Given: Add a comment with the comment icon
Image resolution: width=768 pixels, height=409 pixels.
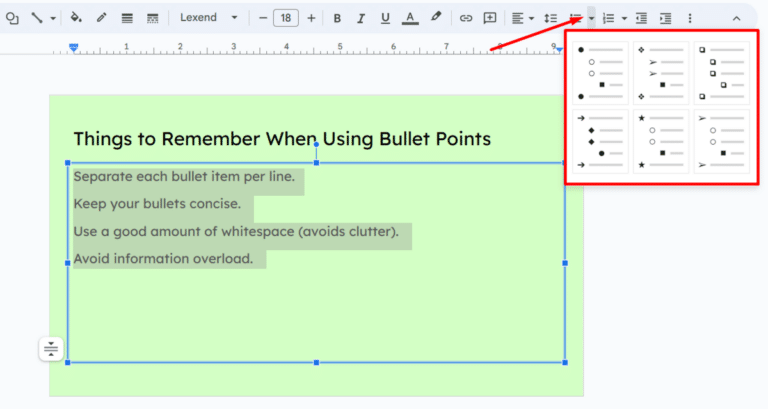Looking at the screenshot, I should (490, 18).
